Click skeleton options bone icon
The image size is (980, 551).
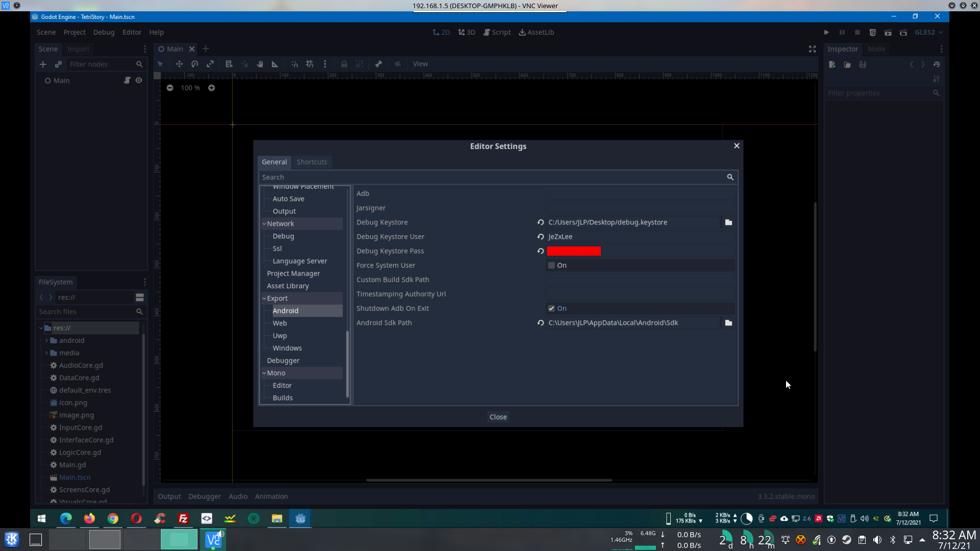[x=378, y=64]
